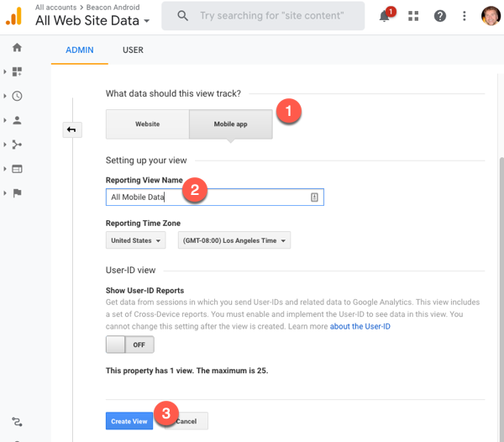
Task: Select the Website data option
Action: [x=148, y=124]
